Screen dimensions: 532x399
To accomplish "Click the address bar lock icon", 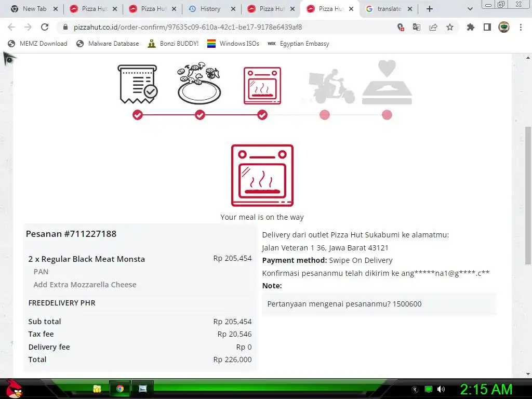I will coord(65,27).
